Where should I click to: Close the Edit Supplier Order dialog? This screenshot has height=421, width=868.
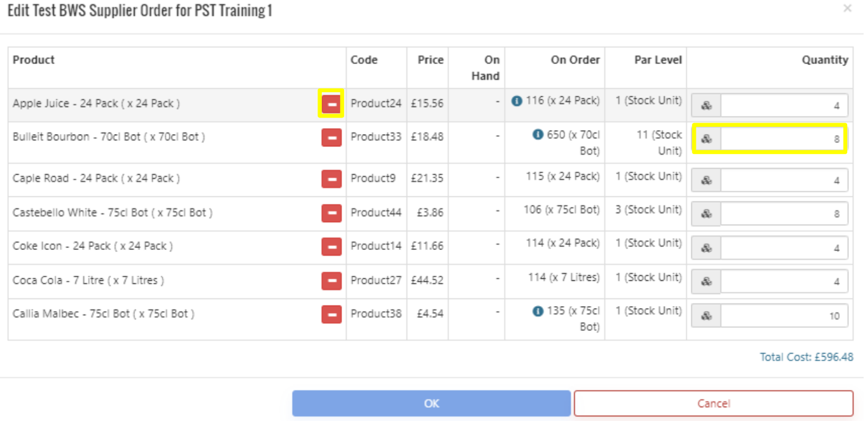pyautogui.click(x=847, y=8)
